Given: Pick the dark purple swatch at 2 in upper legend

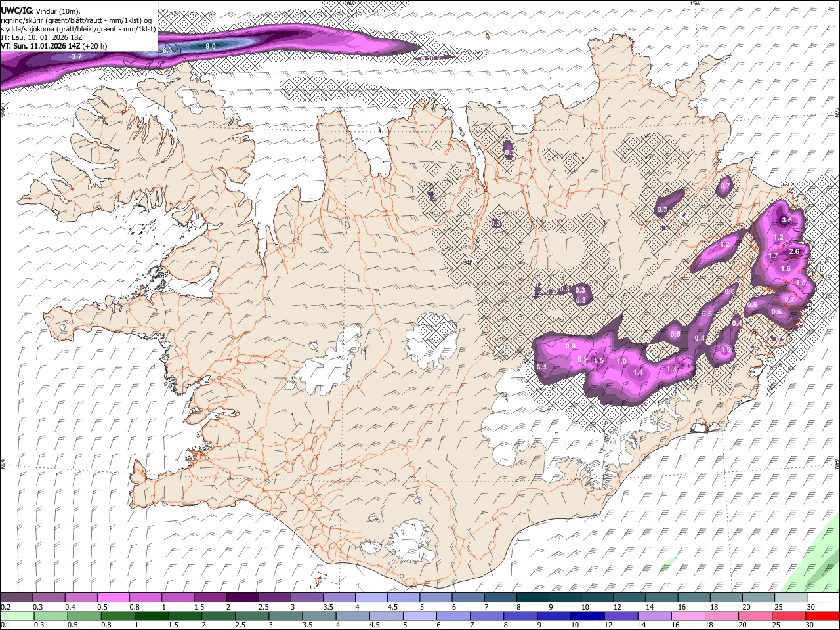Looking at the screenshot, I should [242, 598].
